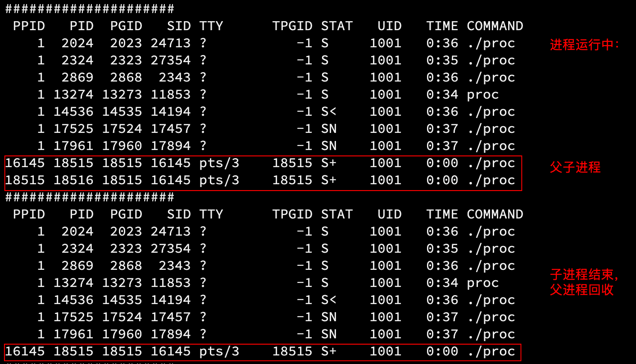The image size is (636, 364).
Task: Click PPID 18515 in the child process row
Action: [x=25, y=180]
